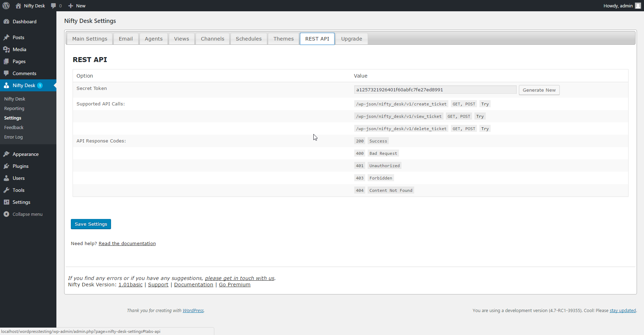644x335 pixels.
Task: Open Reporting submenu item
Action: (x=14, y=109)
